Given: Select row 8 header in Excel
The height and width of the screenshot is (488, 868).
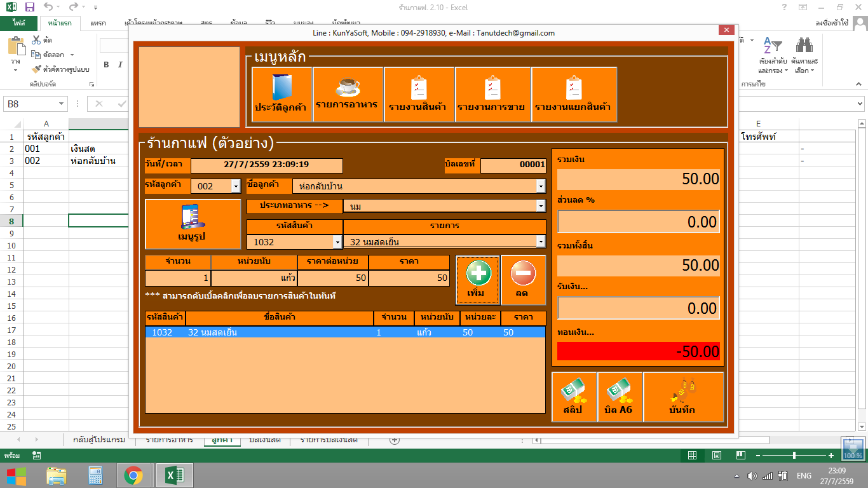Looking at the screenshot, I should click(x=11, y=221).
